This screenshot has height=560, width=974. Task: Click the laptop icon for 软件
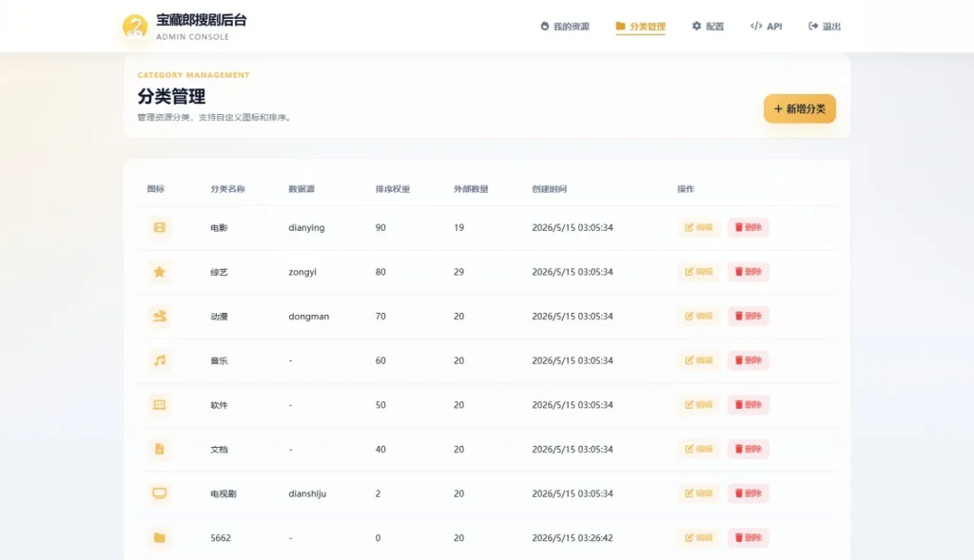pyautogui.click(x=160, y=405)
